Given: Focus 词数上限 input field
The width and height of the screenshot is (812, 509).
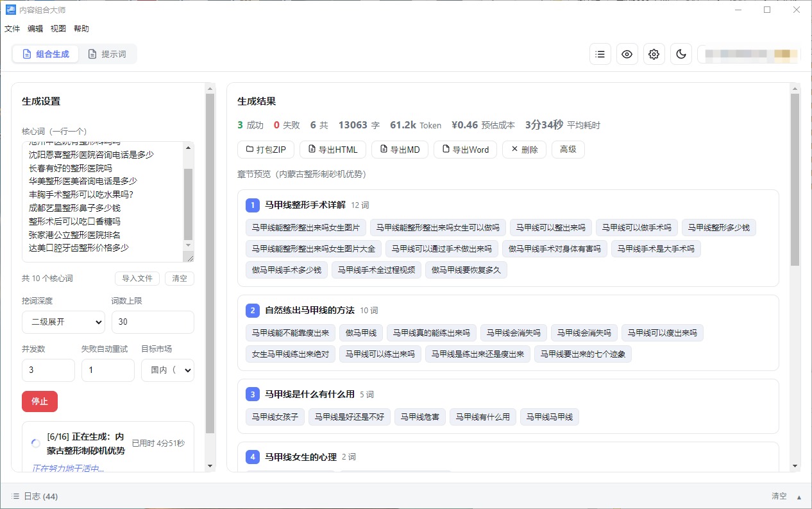Looking at the screenshot, I should pos(153,322).
